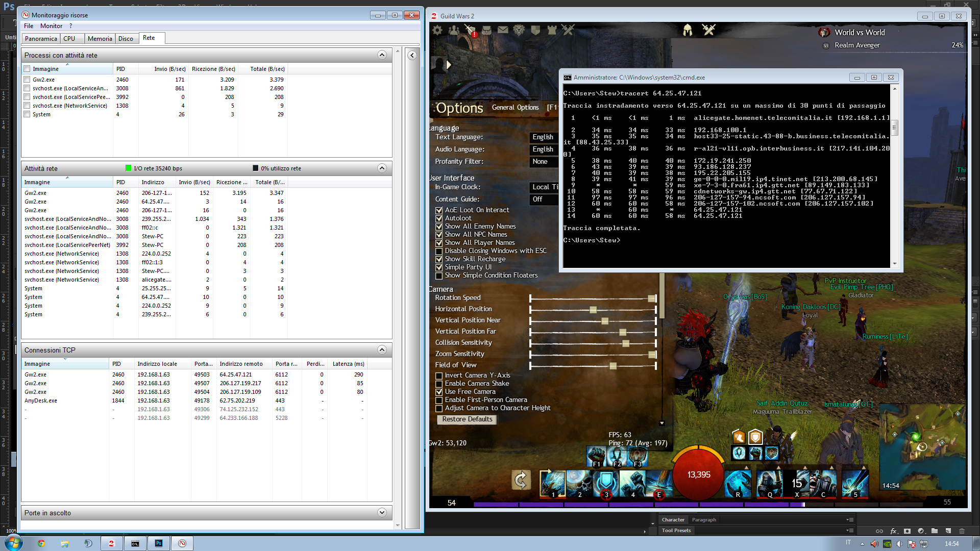Check the Gw2.exe process filter box
This screenshot has width=980, height=551.
tap(27, 80)
